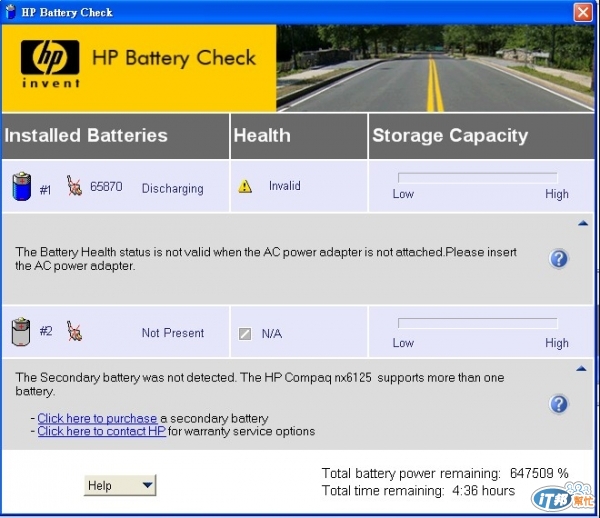Click the road photo banner image
Image resolution: width=600 pixels, height=518 pixels.
435,68
